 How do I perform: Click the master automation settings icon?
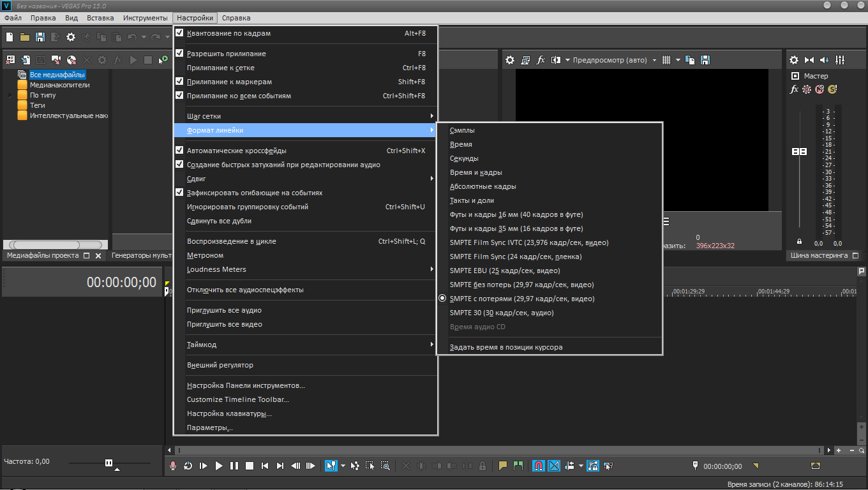coord(807,89)
